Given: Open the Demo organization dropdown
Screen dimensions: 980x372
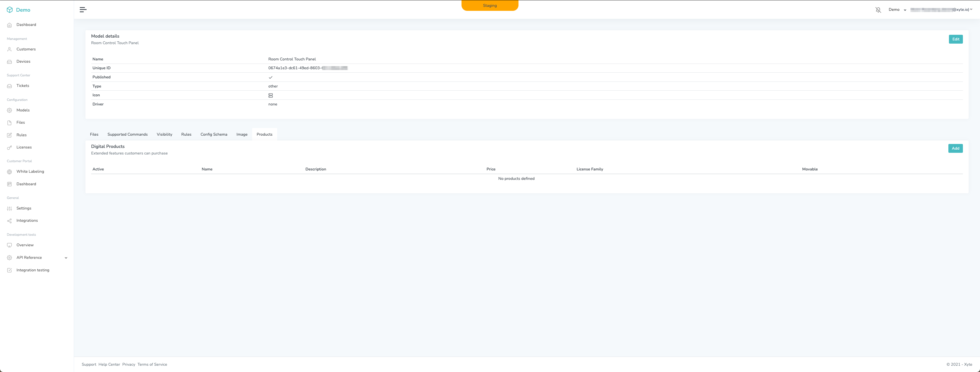Looking at the screenshot, I should [x=897, y=10].
